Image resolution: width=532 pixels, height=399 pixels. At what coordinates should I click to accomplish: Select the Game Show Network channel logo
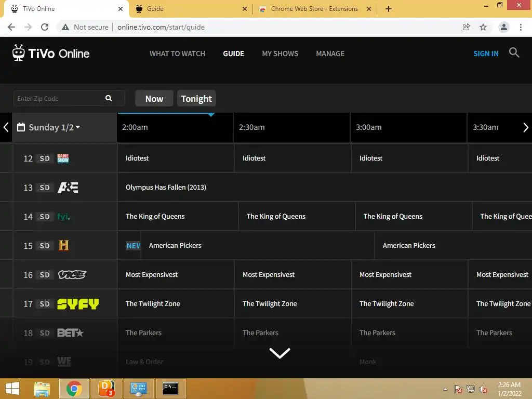[63, 158]
